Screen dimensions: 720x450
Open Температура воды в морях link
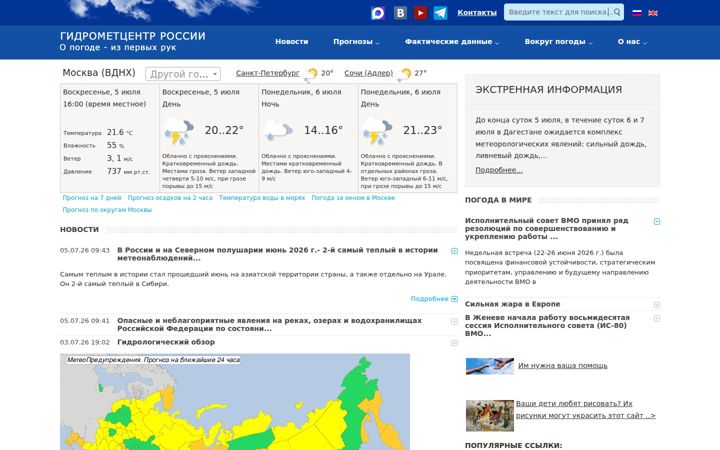click(262, 198)
